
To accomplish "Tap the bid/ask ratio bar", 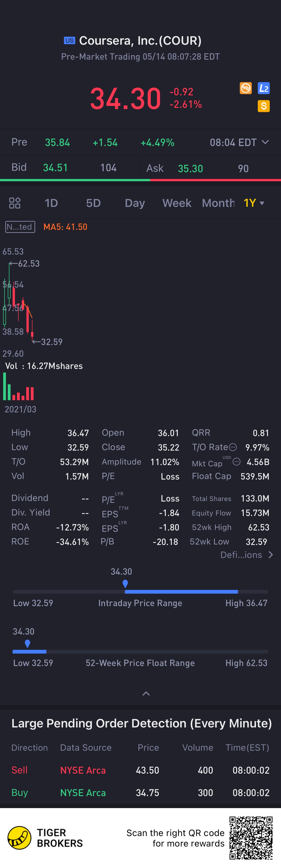I will [x=140, y=180].
